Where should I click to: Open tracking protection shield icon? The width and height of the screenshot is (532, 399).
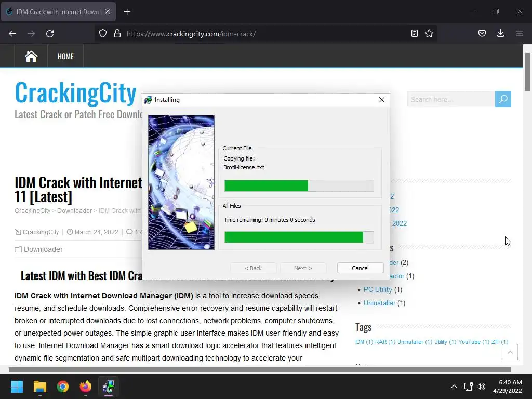pyautogui.click(x=103, y=34)
